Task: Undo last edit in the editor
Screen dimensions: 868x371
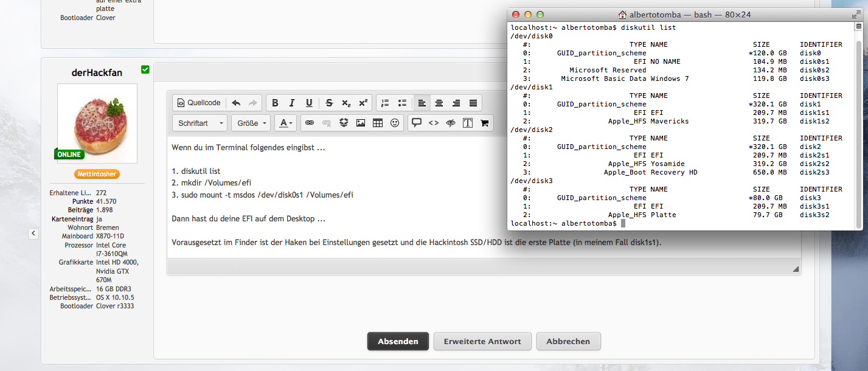Action: (236, 103)
